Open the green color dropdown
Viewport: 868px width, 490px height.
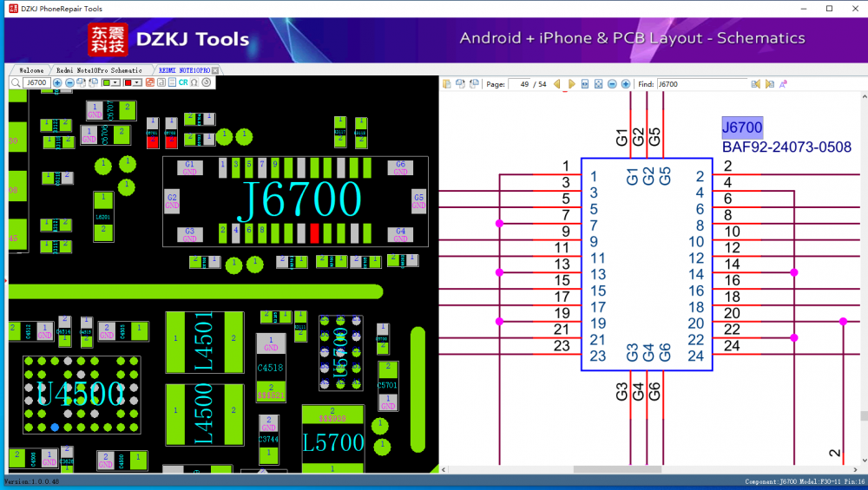pyautogui.click(x=116, y=82)
